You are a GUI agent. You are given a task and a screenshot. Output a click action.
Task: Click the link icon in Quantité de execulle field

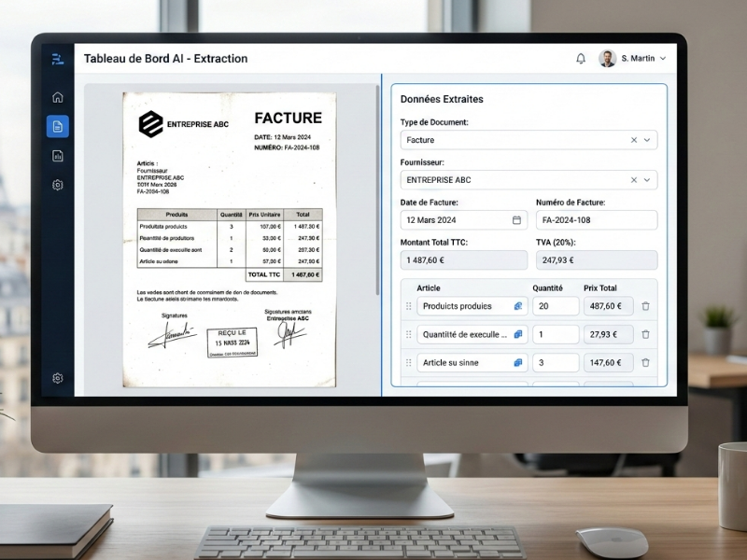tap(518, 334)
